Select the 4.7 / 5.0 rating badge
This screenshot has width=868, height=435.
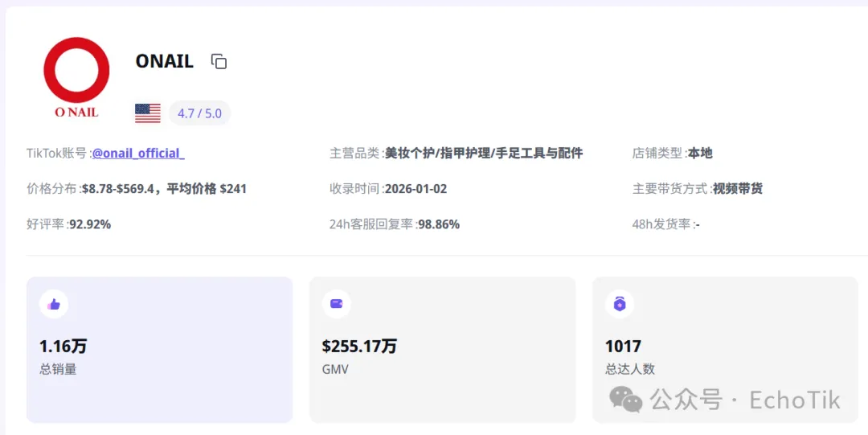199,113
